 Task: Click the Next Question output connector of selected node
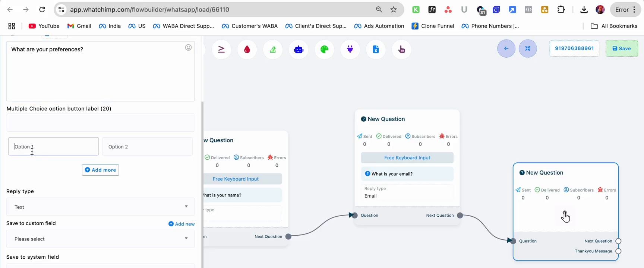[x=618, y=241]
